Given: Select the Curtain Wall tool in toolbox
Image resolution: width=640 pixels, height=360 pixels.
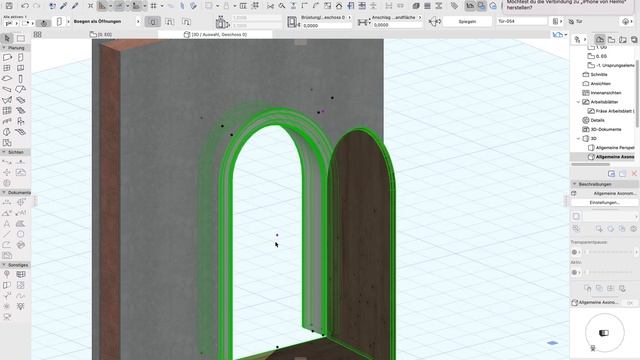Looking at the screenshot, I should 7,111.
